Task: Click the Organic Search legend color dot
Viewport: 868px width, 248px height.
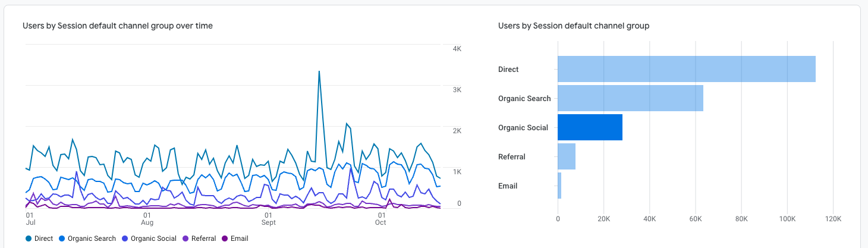Action: 62,238
